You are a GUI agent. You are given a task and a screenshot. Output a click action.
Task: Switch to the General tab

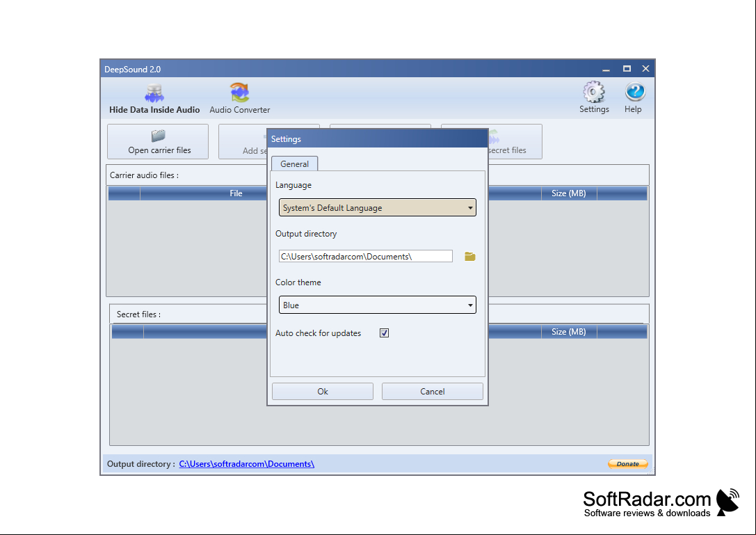click(x=295, y=164)
